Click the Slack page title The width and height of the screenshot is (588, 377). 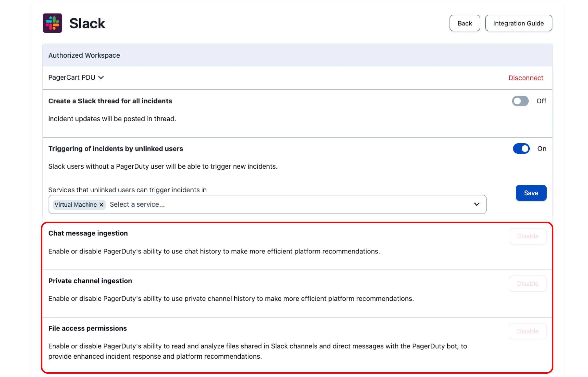click(87, 23)
